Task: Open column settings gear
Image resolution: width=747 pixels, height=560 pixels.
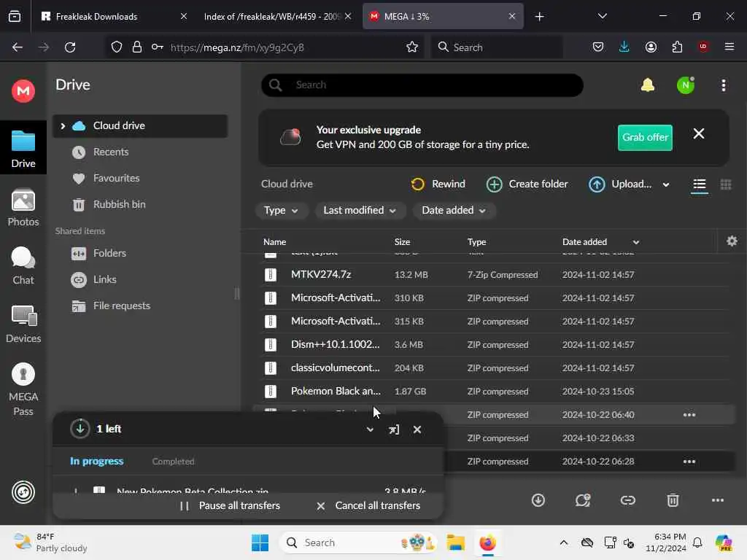Action: point(732,241)
